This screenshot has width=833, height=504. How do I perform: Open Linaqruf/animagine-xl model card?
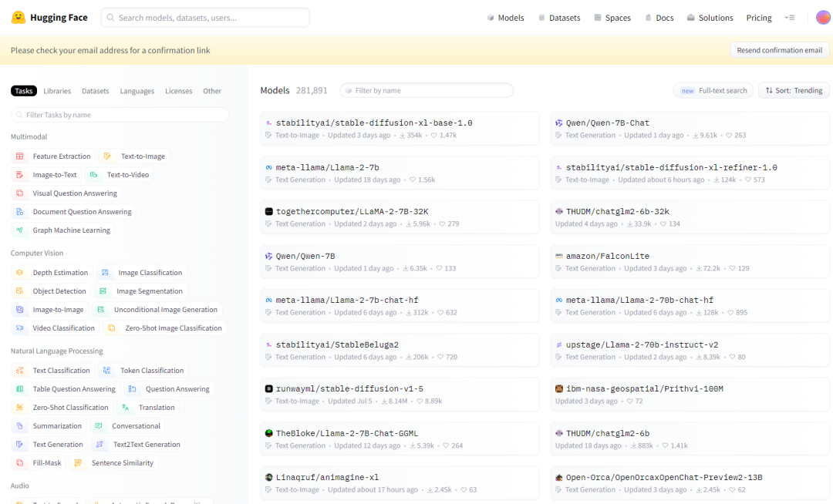click(x=400, y=482)
